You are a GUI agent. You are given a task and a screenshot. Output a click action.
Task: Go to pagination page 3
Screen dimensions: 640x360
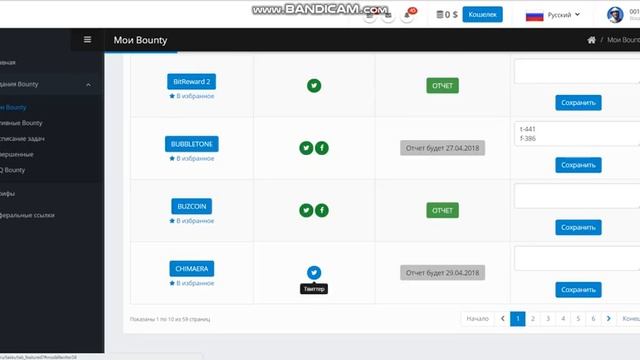(548, 319)
